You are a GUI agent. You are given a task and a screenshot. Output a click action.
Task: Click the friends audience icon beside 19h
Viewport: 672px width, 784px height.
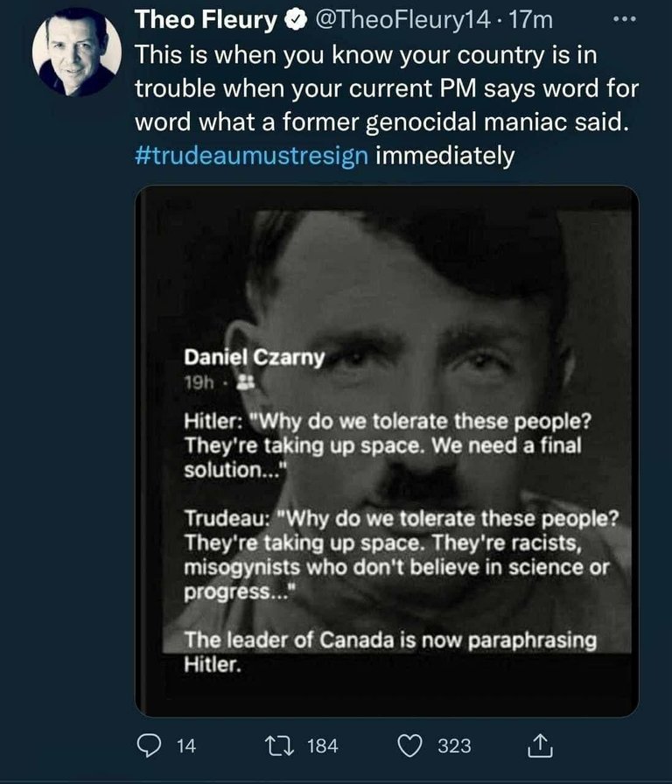(x=245, y=382)
